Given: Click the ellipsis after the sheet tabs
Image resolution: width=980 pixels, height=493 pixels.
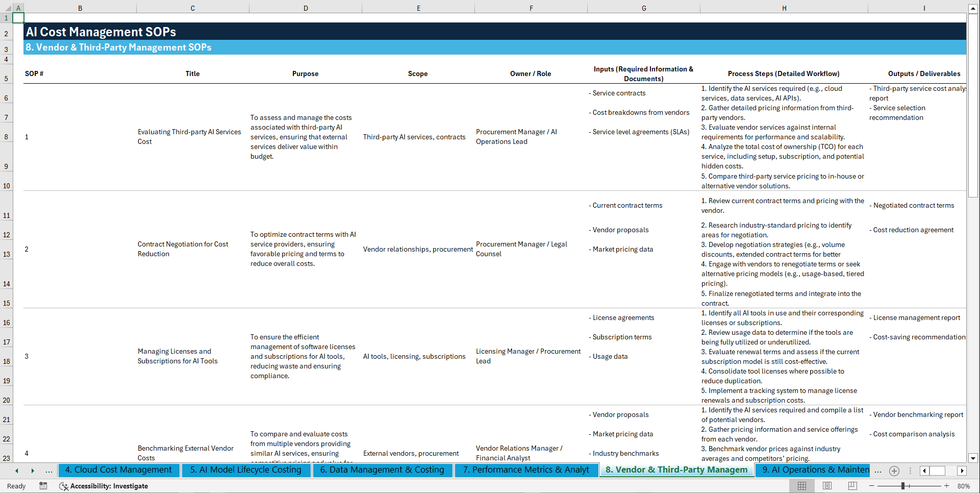Looking at the screenshot, I should pyautogui.click(x=878, y=471).
